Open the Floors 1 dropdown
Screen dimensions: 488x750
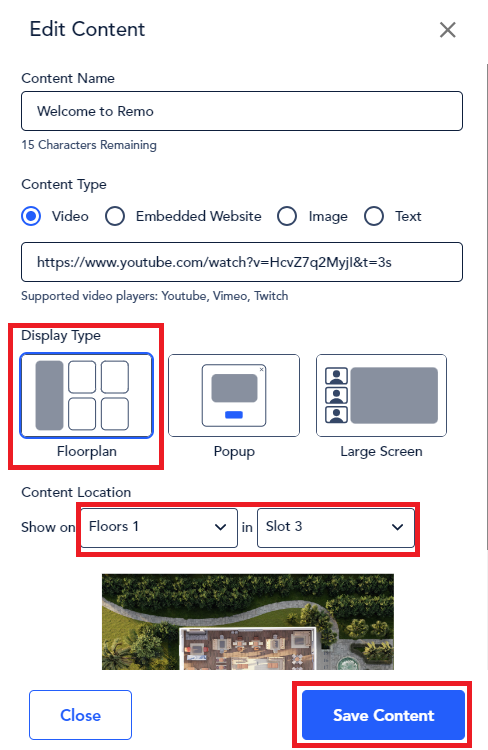(x=159, y=528)
